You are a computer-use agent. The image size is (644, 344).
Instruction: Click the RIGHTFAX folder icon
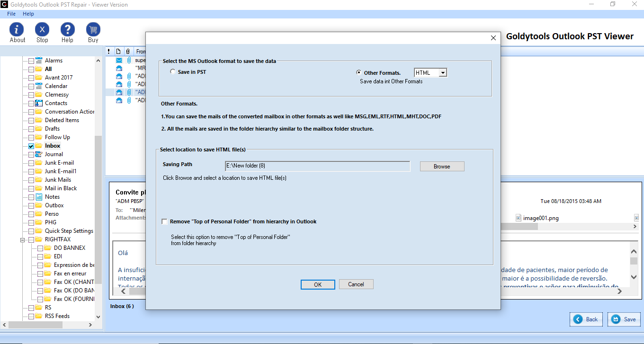(x=39, y=239)
